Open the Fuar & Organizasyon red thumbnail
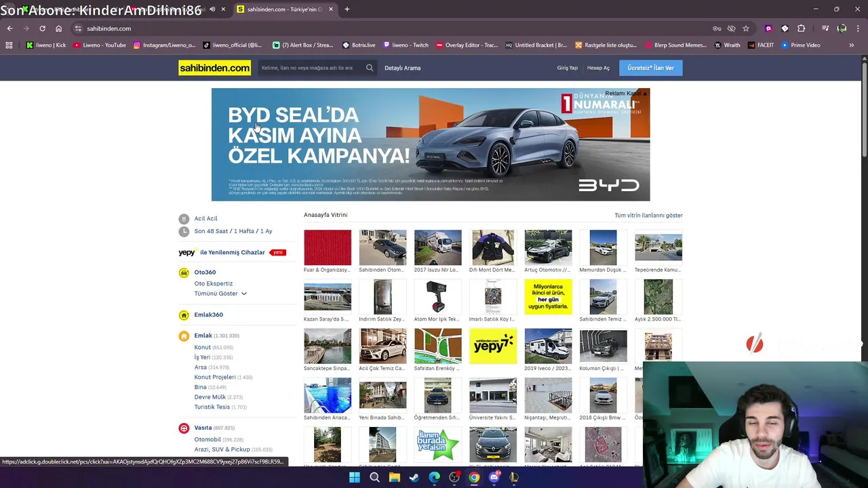Screen dimensions: 868x488 tap(328, 247)
